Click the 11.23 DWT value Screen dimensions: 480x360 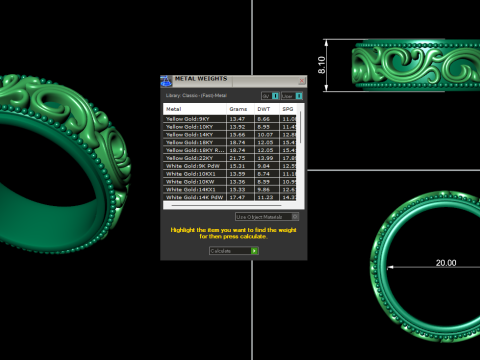point(265,197)
